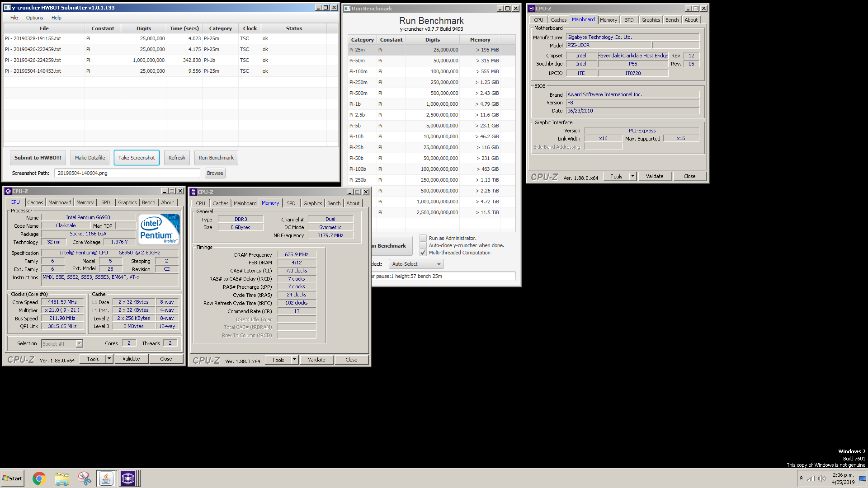Minimize the y-cruncher HWBOT Submitter window
868x488 pixels.
(318, 8)
